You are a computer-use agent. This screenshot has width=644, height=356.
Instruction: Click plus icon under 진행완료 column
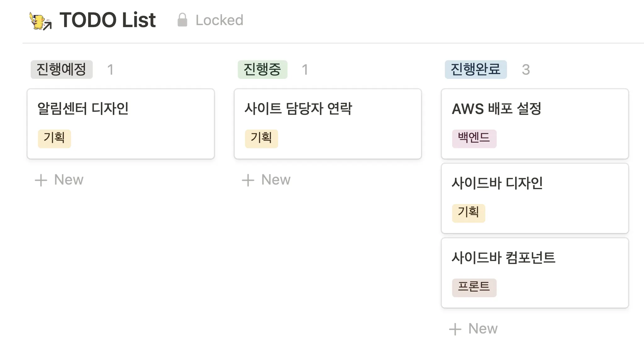pyautogui.click(x=455, y=329)
